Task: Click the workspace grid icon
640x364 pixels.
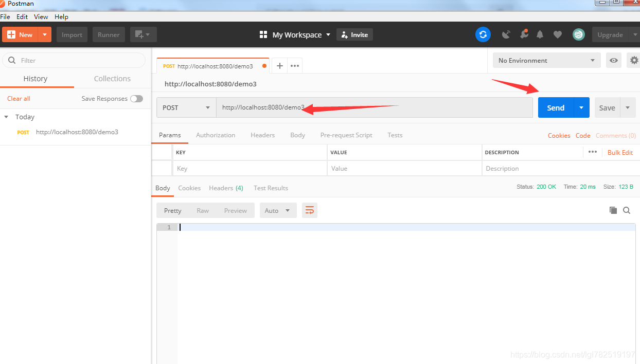Action: pyautogui.click(x=263, y=34)
